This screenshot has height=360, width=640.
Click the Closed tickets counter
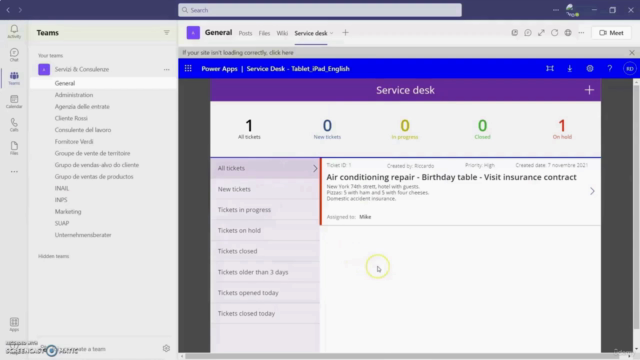click(482, 129)
